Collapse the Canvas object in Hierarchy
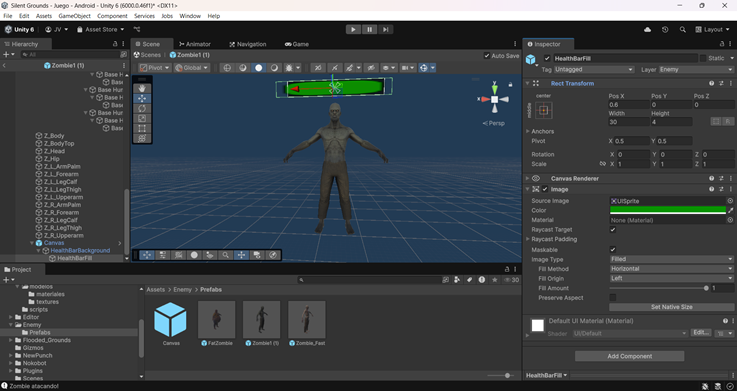The width and height of the screenshot is (737, 391). [32, 243]
